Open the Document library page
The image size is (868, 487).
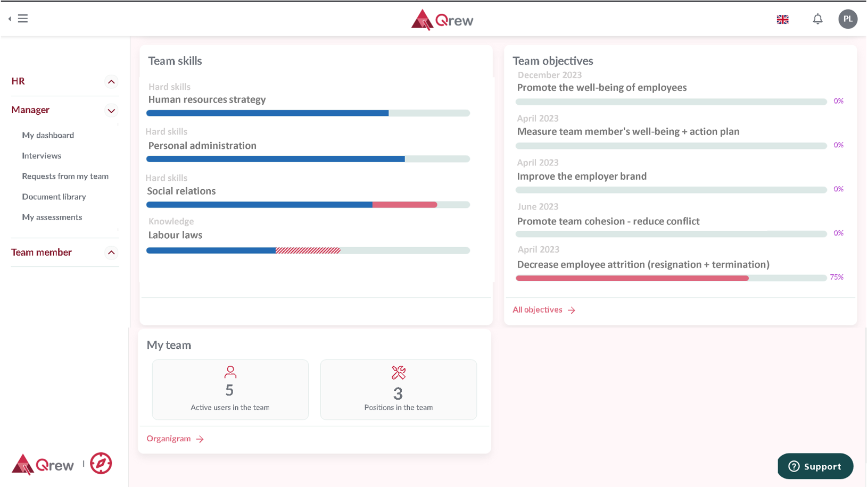click(x=54, y=197)
